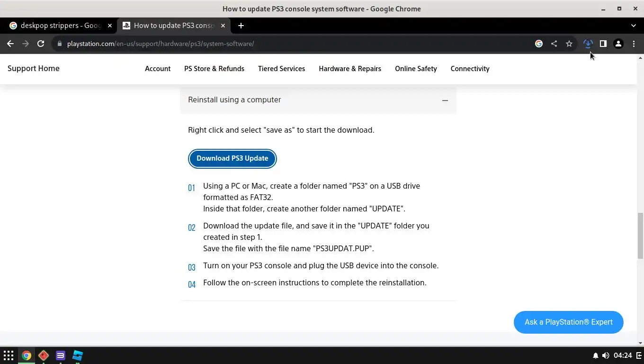Share this page via share icon
Screen dimensions: 644x364
[554, 44]
